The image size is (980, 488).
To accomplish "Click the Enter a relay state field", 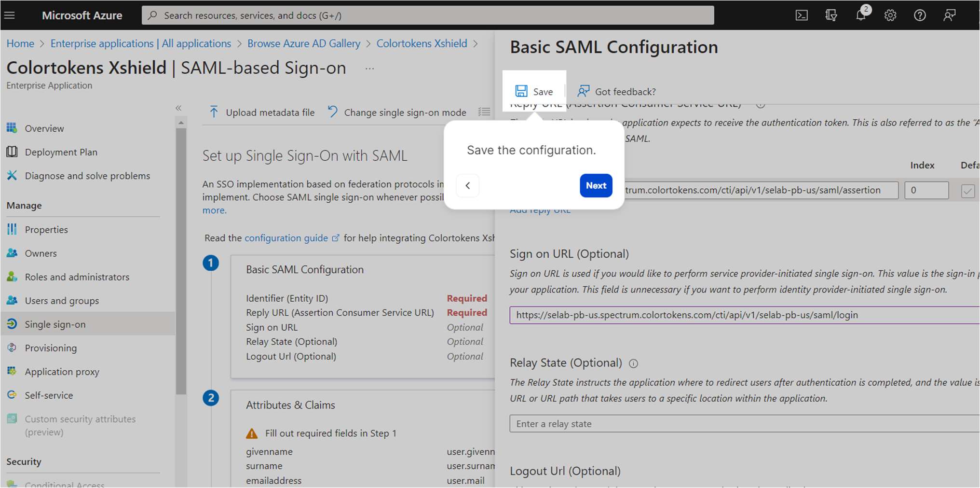I will tap(675, 423).
